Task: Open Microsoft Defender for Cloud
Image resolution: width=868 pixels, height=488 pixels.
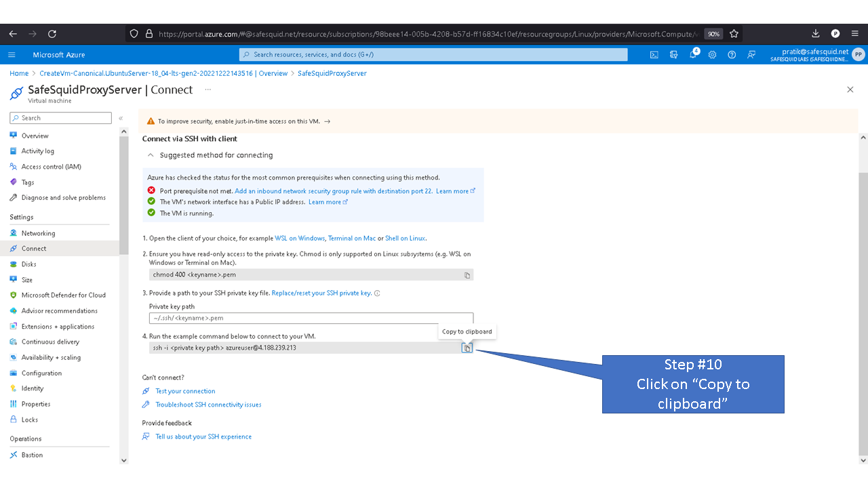Action: point(63,296)
